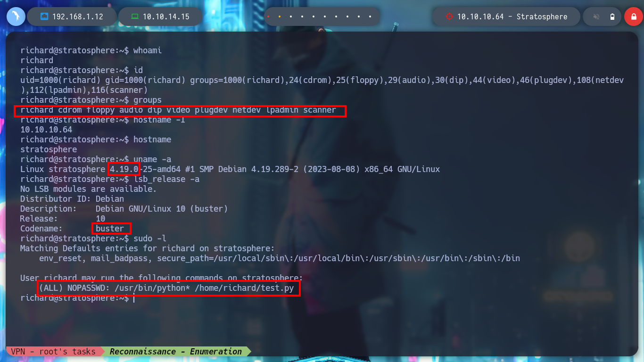The image size is (644, 362).
Task: Click the highlighted NOPASSWD sudo entry line
Action: (x=169, y=288)
